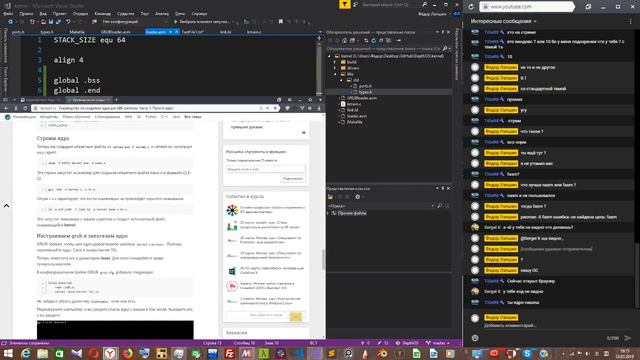The image size is (640, 360).
Task: Collapse the kernel root folder node
Action: point(330,56)
